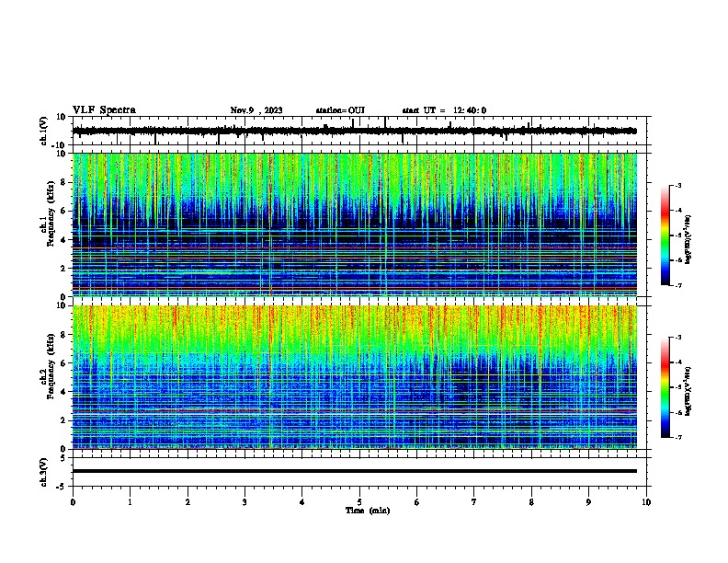The image size is (728, 563).
Task: Click time axis tick label "4"
Action: 302,502
